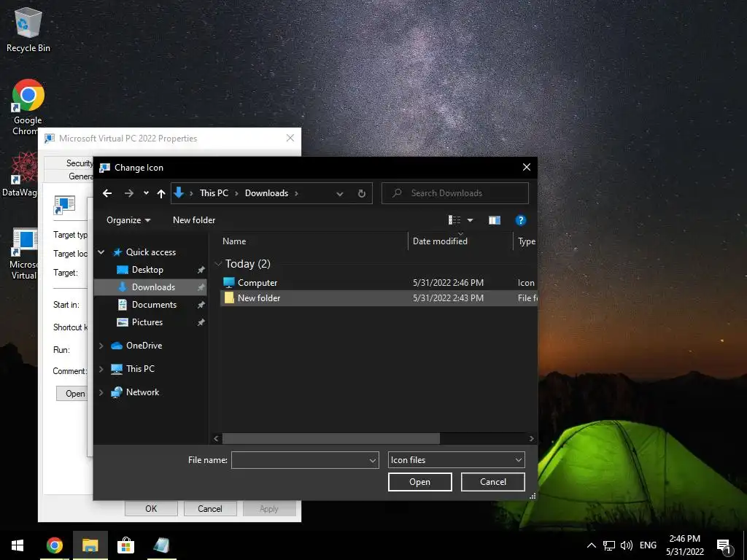Select Downloads in navigation pane
The height and width of the screenshot is (560, 747).
point(150,287)
